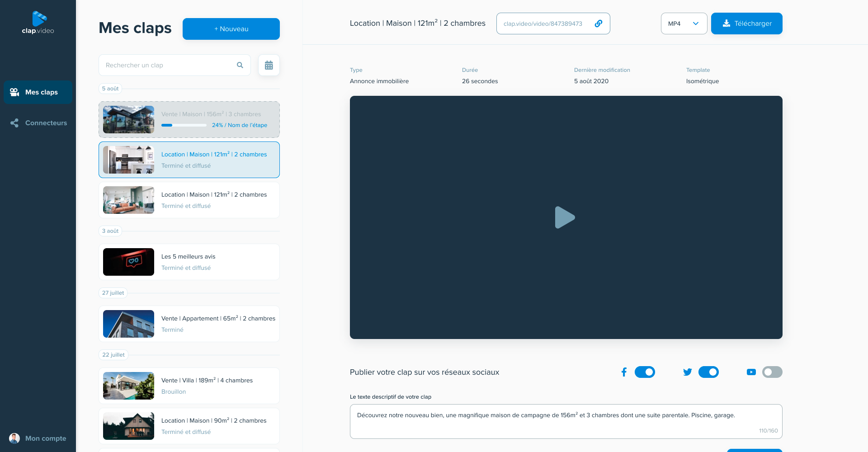Click the Facebook icon

click(624, 372)
